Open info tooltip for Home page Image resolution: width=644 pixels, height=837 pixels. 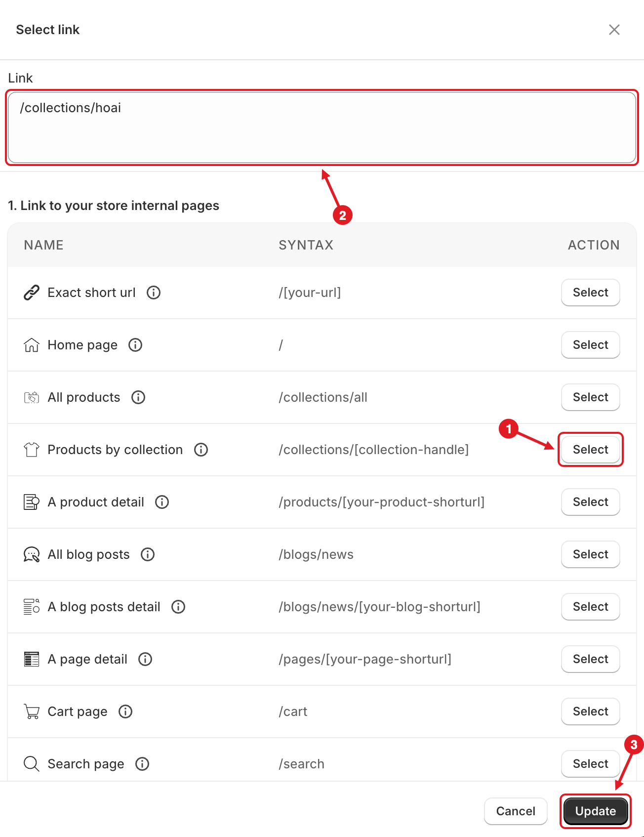pyautogui.click(x=135, y=345)
